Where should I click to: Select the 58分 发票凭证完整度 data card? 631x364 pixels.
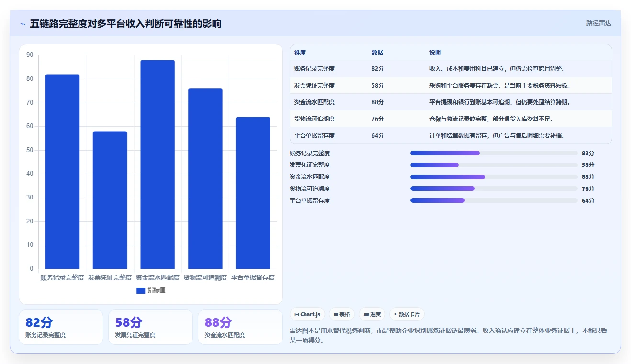[150, 327]
